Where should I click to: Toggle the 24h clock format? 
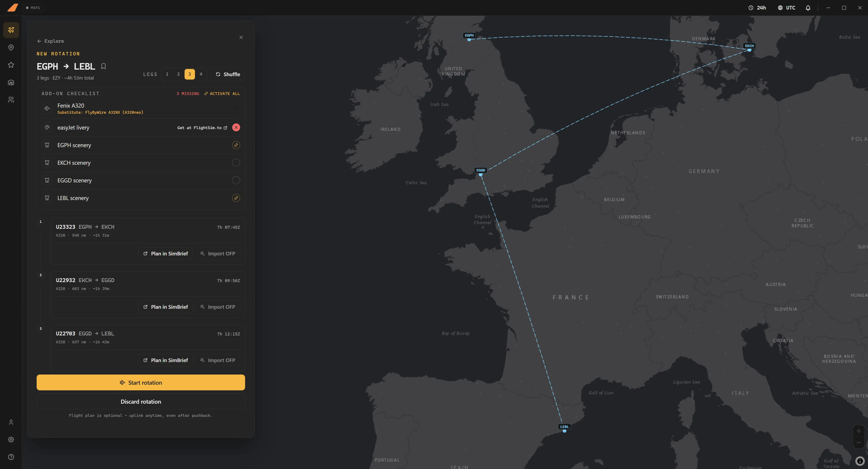pos(757,8)
